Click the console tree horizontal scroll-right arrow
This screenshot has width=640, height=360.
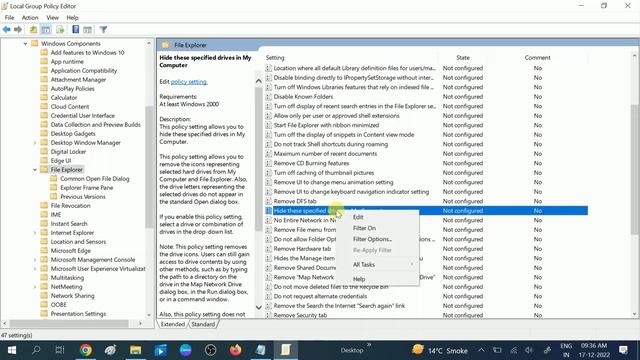click(x=140, y=323)
